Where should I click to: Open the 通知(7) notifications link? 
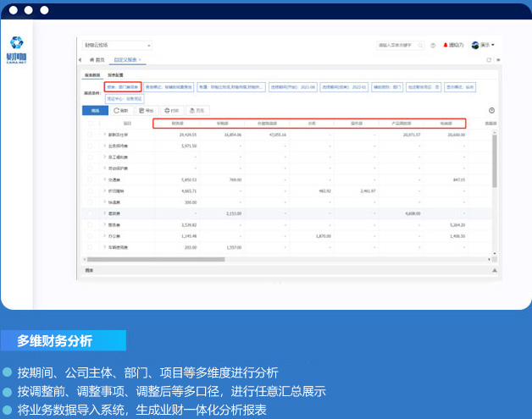453,45
